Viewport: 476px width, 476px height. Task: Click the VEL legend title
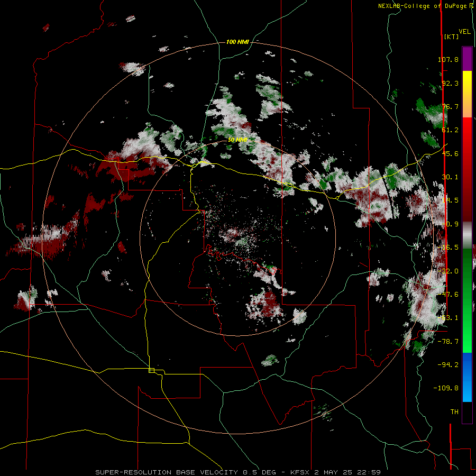[x=465, y=32]
